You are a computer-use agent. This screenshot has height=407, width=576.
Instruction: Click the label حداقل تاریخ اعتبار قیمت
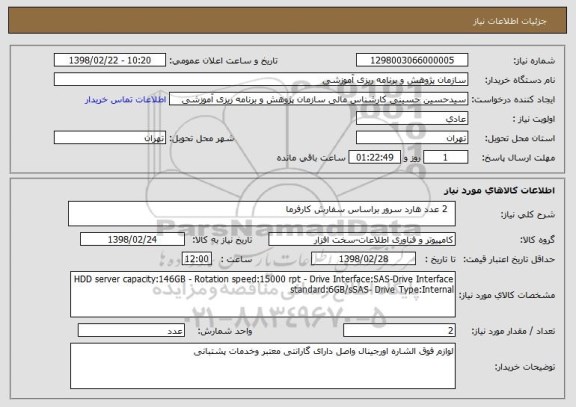[509, 259]
